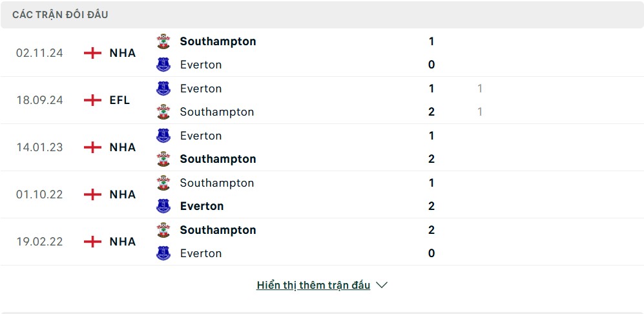Image resolution: width=644 pixels, height=314 pixels.
Task: Click Southampton crest in 19.02.22 match
Action: (x=163, y=230)
